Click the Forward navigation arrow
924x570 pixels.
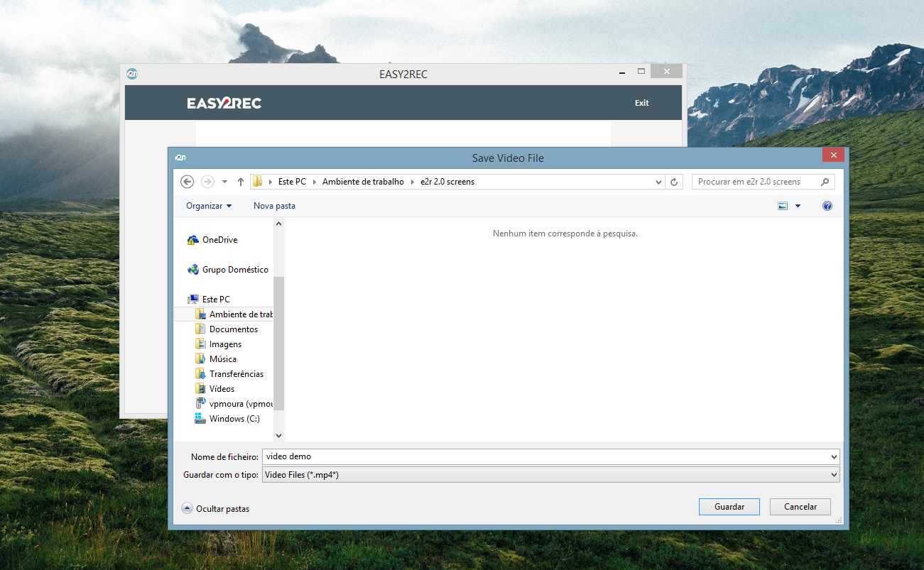point(207,182)
